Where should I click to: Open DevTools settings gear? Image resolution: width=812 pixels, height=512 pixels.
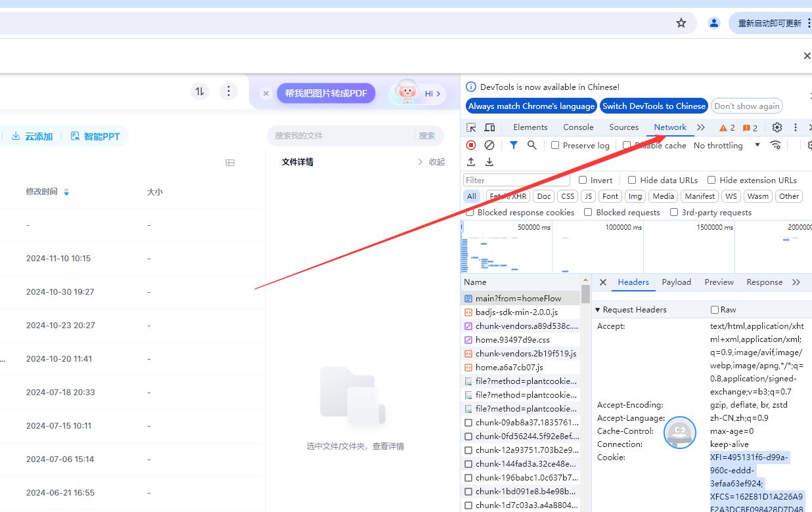[x=777, y=127]
